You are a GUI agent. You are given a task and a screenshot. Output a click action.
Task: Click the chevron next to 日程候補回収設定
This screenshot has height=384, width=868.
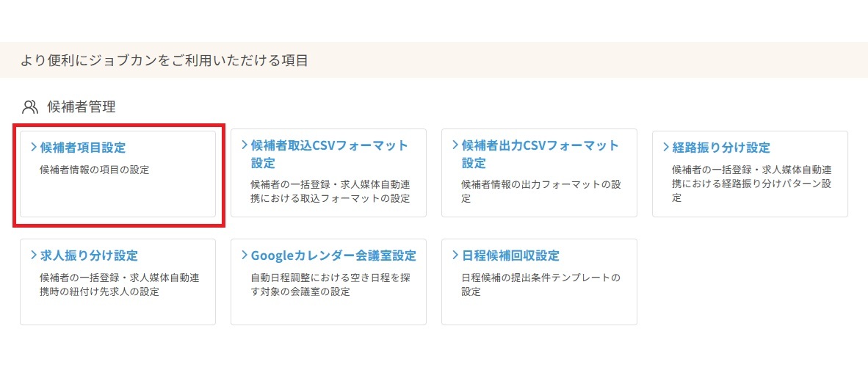tap(455, 256)
